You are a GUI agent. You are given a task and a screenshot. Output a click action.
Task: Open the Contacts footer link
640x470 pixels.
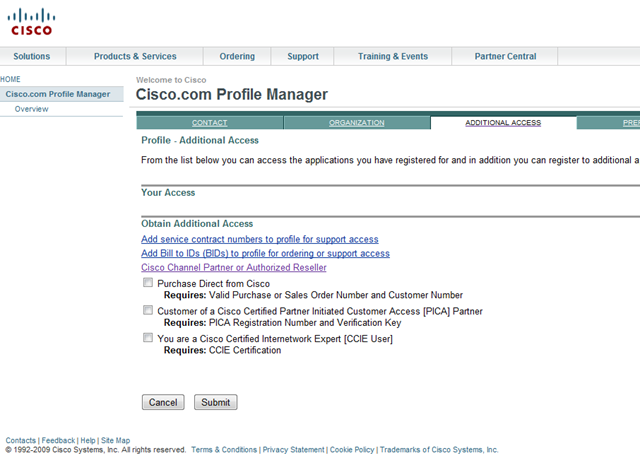[21, 440]
